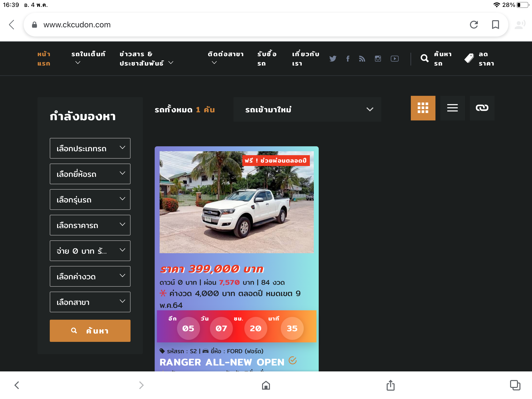The height and width of the screenshot is (399, 532).
Task: Switch to list view layout
Action: tap(452, 108)
